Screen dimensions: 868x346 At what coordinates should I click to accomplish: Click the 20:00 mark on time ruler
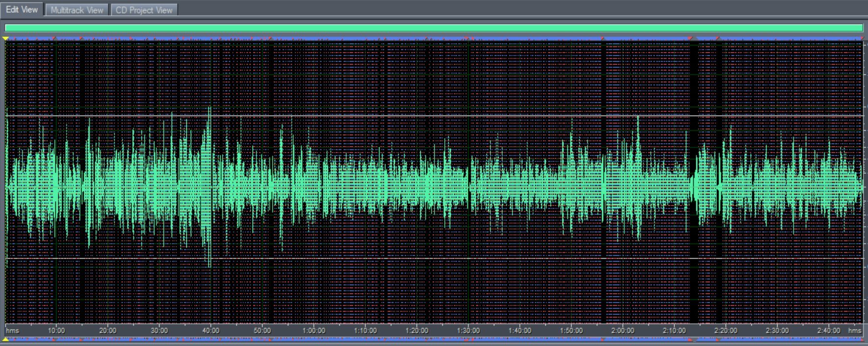coord(108,330)
